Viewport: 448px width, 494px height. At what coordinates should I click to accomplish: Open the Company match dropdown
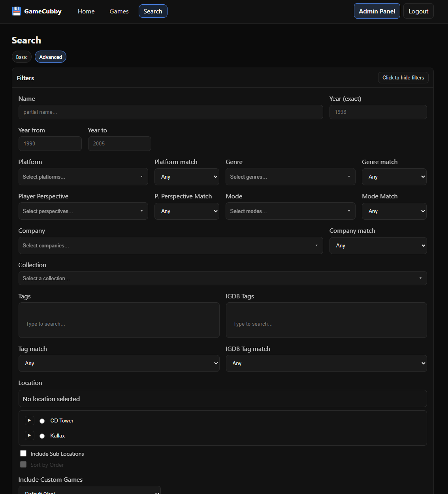378,245
